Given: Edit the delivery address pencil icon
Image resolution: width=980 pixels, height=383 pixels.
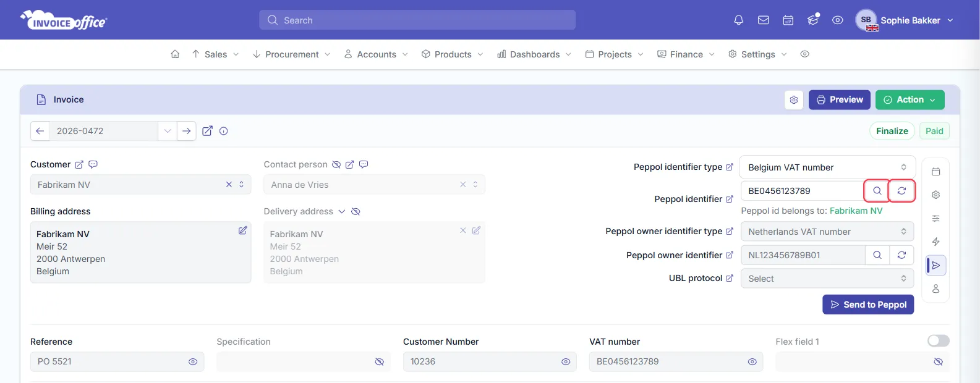Looking at the screenshot, I should [x=476, y=230].
